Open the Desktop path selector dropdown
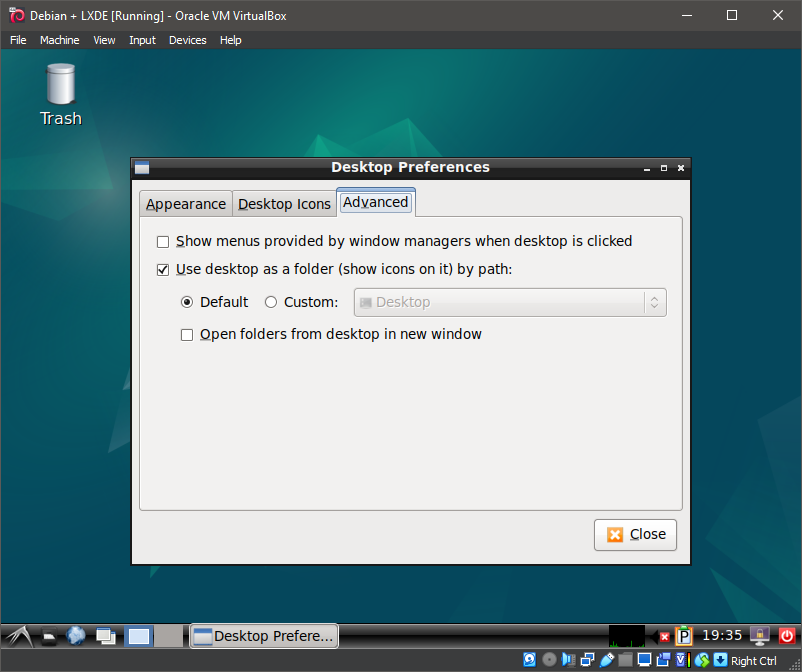This screenshot has width=802, height=672. click(655, 302)
